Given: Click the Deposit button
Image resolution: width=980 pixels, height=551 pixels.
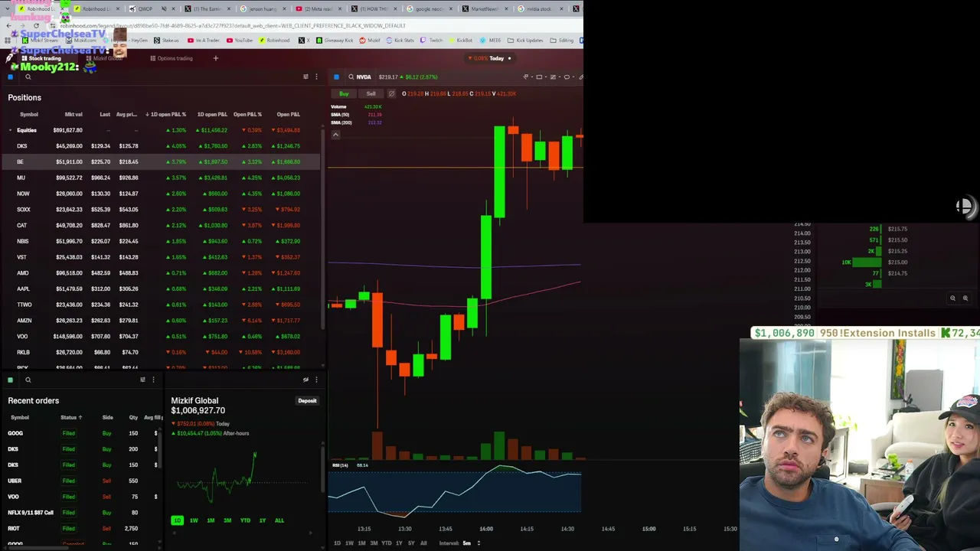Looking at the screenshot, I should [x=307, y=400].
